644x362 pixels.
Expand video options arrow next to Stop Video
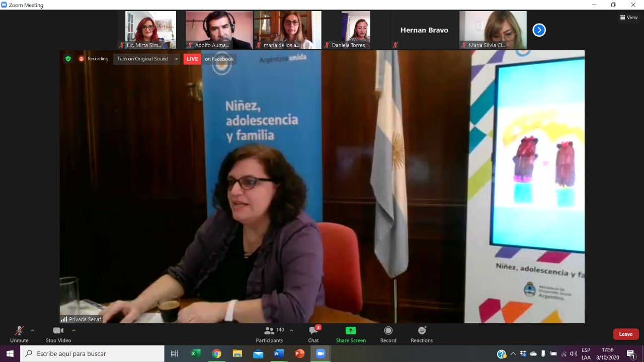coord(74,330)
